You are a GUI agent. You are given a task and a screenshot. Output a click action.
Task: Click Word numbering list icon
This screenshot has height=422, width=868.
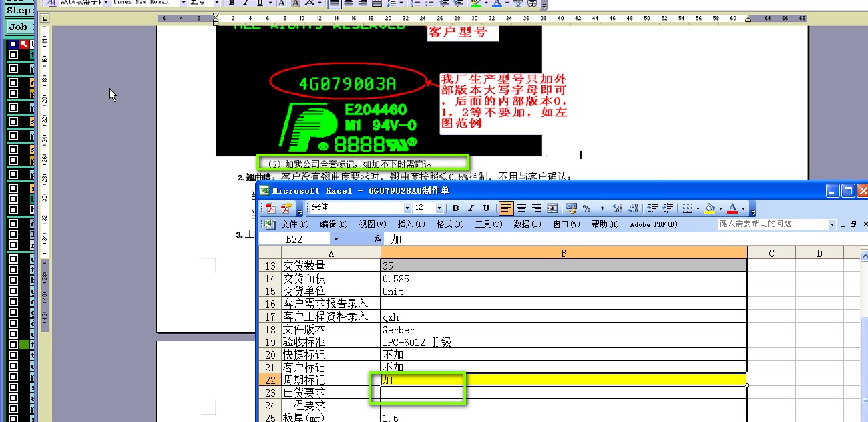tap(416, 3)
